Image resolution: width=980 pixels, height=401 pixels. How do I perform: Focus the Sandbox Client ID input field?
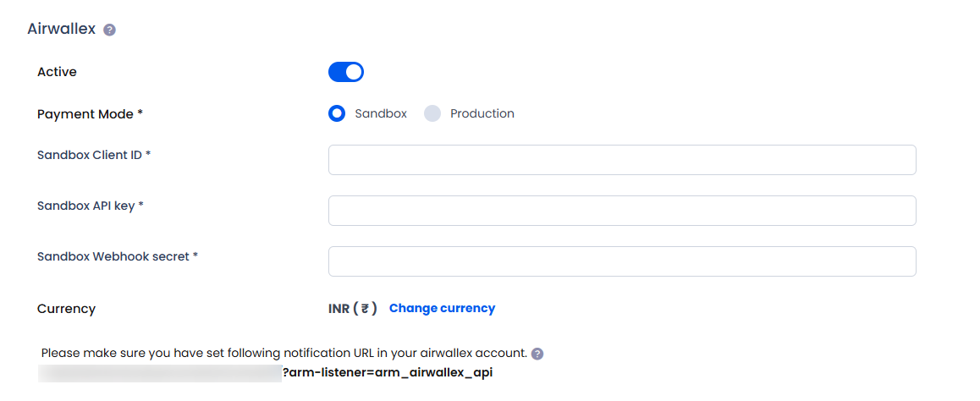click(621, 160)
